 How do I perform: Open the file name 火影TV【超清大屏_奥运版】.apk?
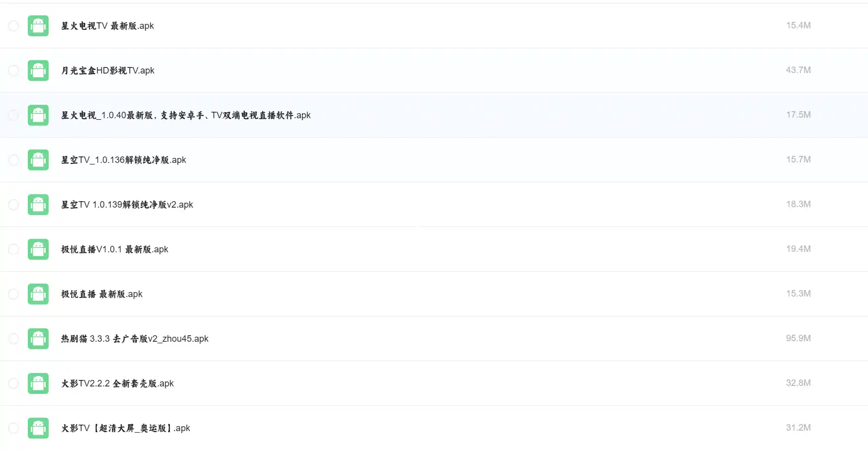tap(126, 428)
